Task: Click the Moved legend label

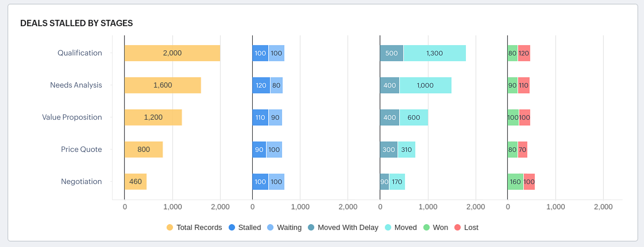Action: [x=405, y=227]
